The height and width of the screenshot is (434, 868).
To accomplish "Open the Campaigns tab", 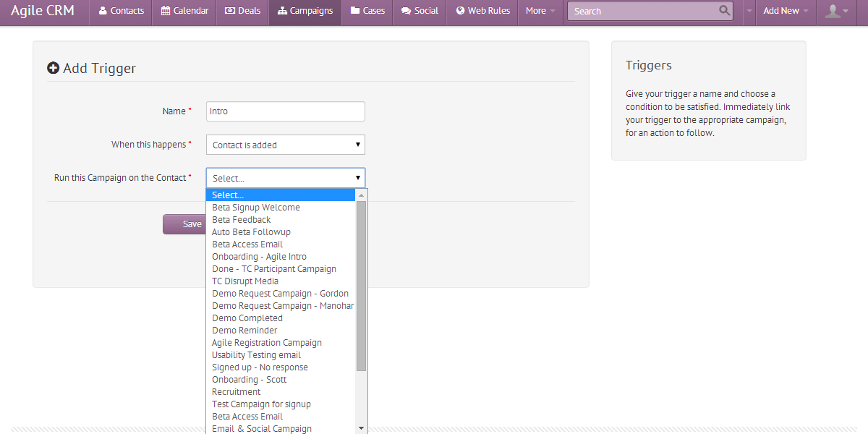I will tap(305, 11).
